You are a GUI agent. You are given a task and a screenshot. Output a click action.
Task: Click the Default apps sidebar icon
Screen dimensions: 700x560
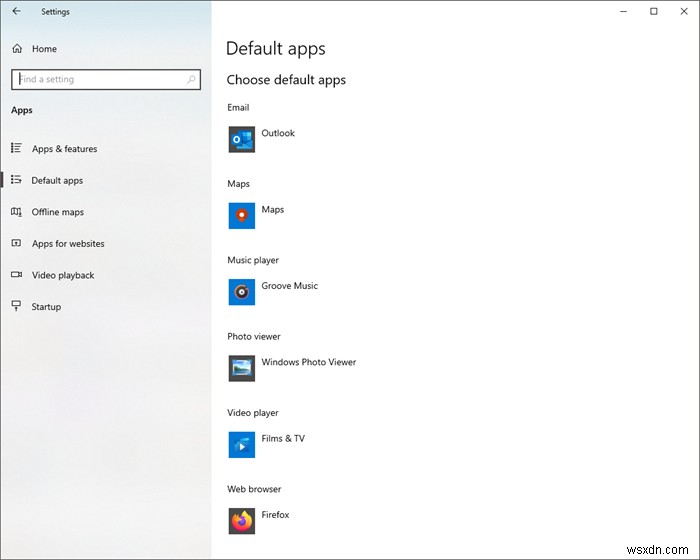coord(16,180)
